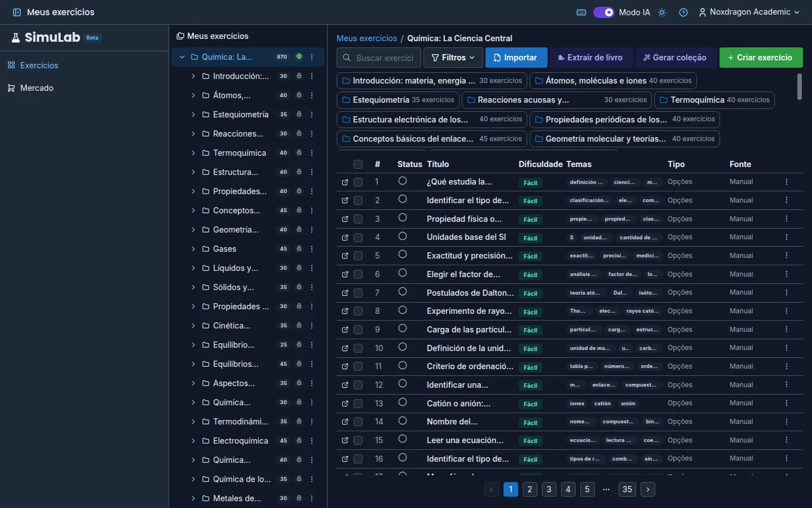
Task: Toggle the Modo IA switch
Action: click(x=603, y=12)
